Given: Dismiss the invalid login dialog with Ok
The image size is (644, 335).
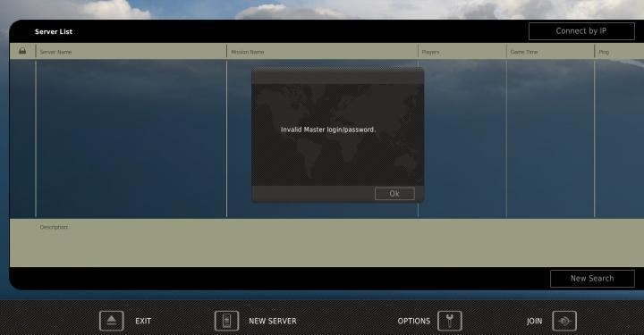Looking at the screenshot, I should click(394, 194).
